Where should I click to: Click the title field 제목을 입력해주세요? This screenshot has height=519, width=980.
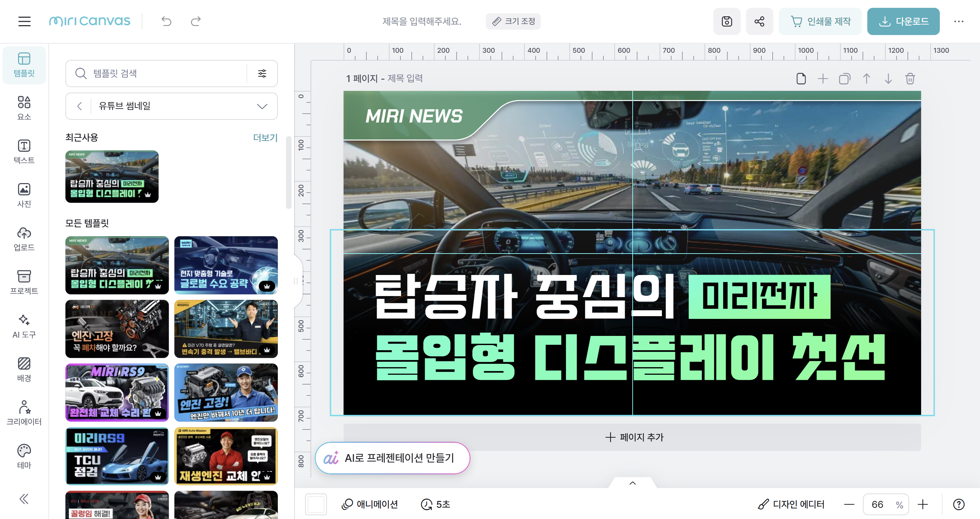tap(422, 21)
